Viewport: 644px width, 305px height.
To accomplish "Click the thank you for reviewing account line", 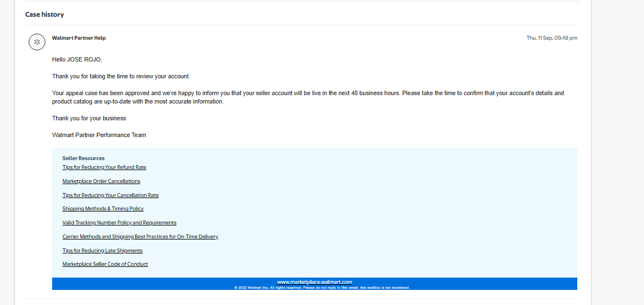I will pos(121,76).
